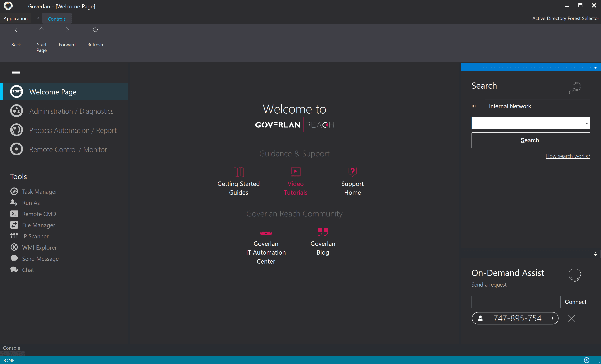Open the Internal Network scope selector
The height and width of the screenshot is (364, 601).
tap(537, 106)
